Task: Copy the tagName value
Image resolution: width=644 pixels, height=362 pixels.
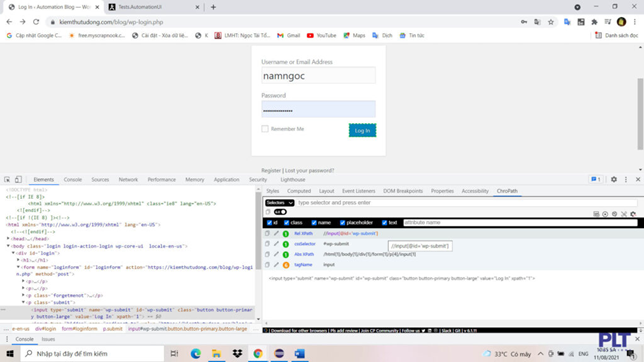Action: 267,265
